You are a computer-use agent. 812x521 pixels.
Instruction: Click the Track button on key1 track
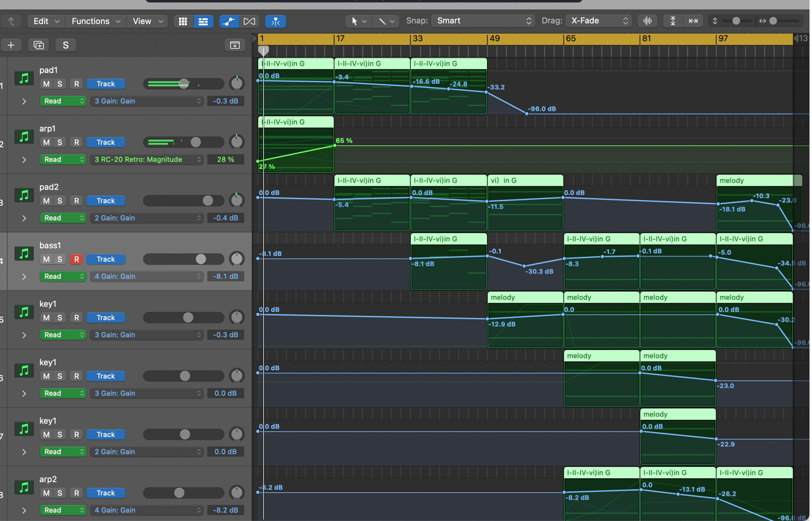[105, 318]
